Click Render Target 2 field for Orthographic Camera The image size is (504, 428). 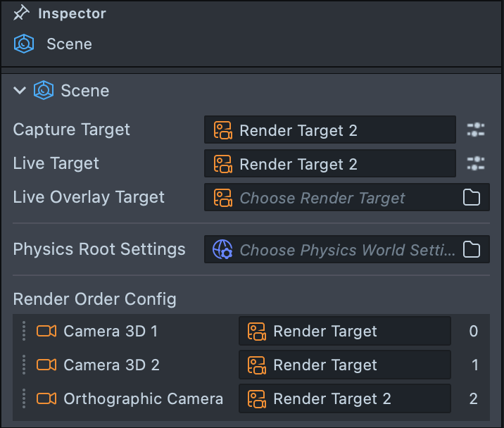pos(344,398)
